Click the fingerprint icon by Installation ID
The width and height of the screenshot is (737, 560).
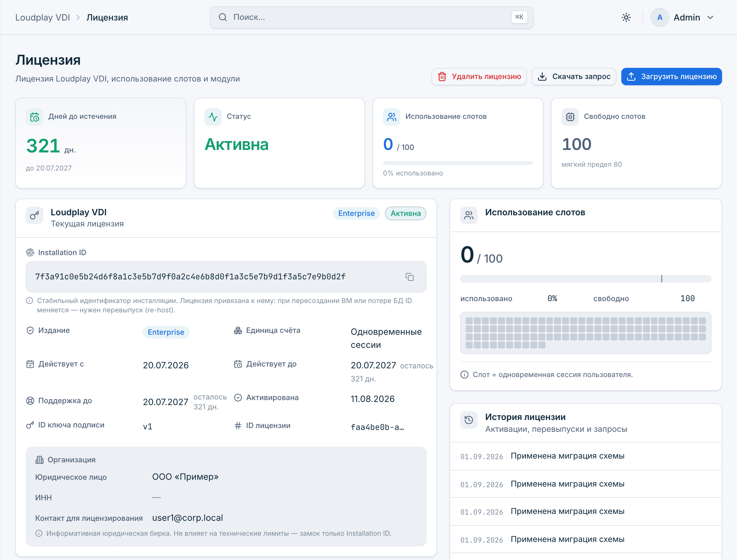(x=30, y=253)
